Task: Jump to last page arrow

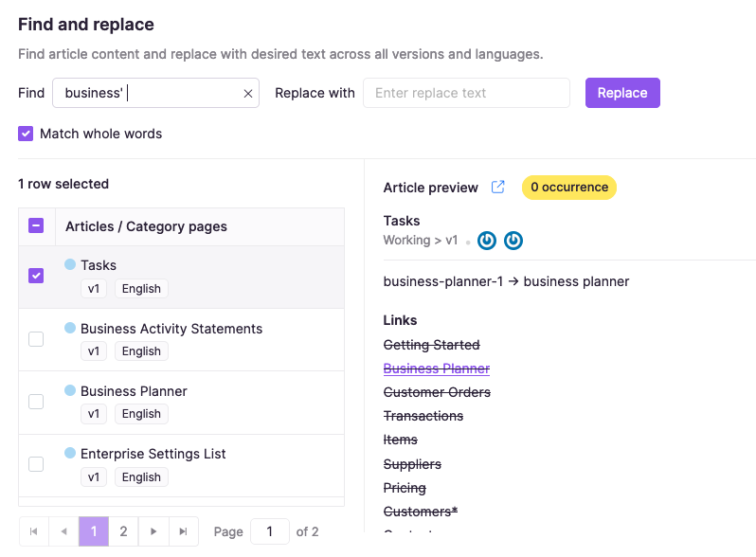Action: (183, 531)
